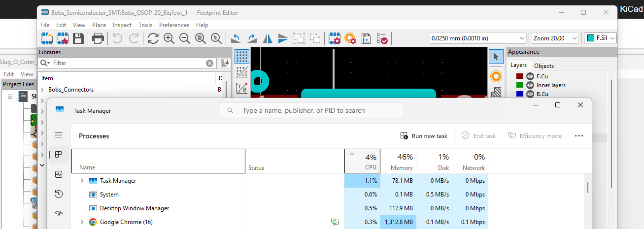Click the Print icon
The width and height of the screenshot is (644, 229).
(98, 38)
